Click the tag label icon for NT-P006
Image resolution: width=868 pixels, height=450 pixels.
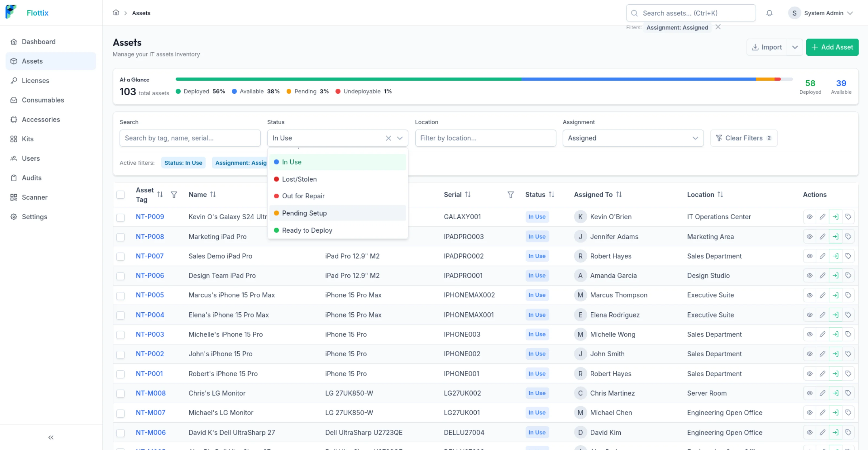pyautogui.click(x=848, y=275)
